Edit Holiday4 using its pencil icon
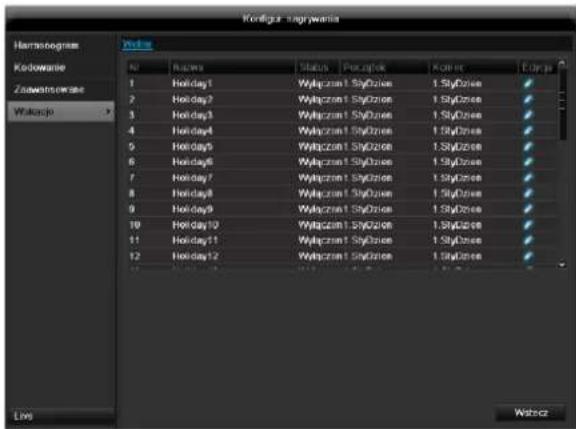The width and height of the screenshot is (576, 429). [528, 131]
